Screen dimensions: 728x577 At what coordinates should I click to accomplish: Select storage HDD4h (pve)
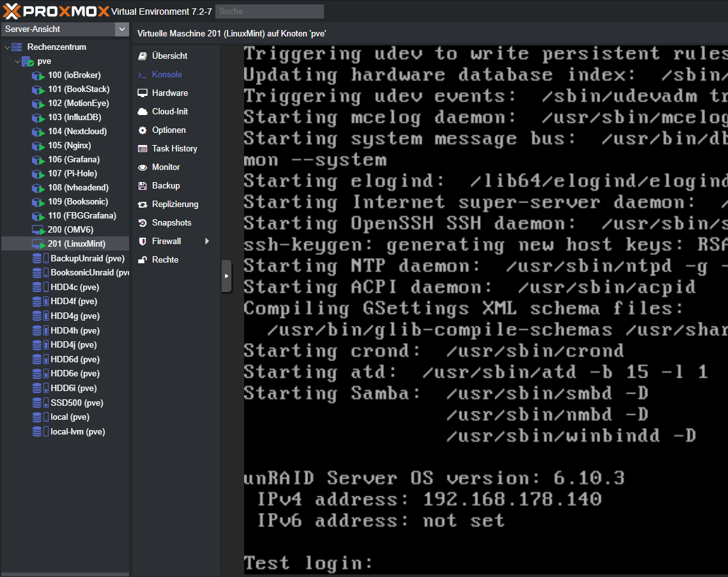tap(65, 331)
